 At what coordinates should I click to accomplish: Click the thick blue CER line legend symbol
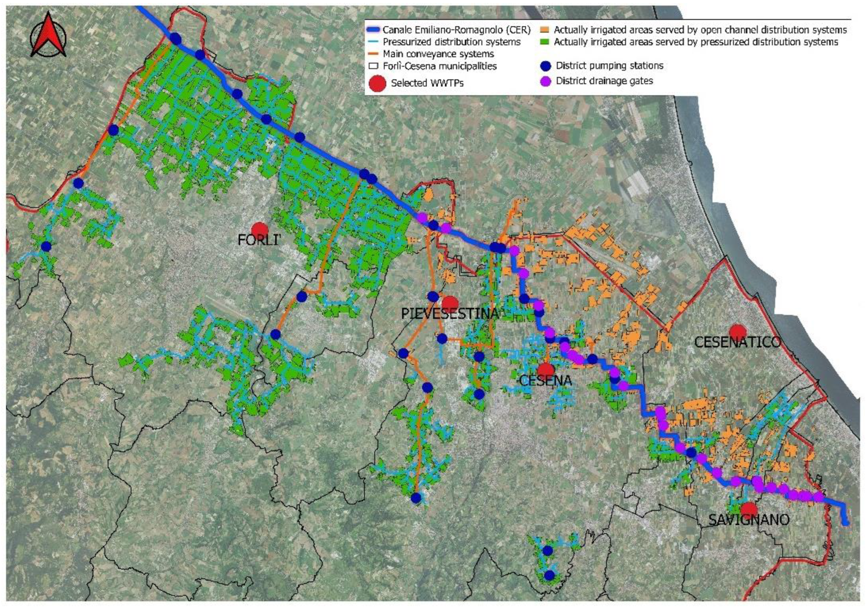373,30
